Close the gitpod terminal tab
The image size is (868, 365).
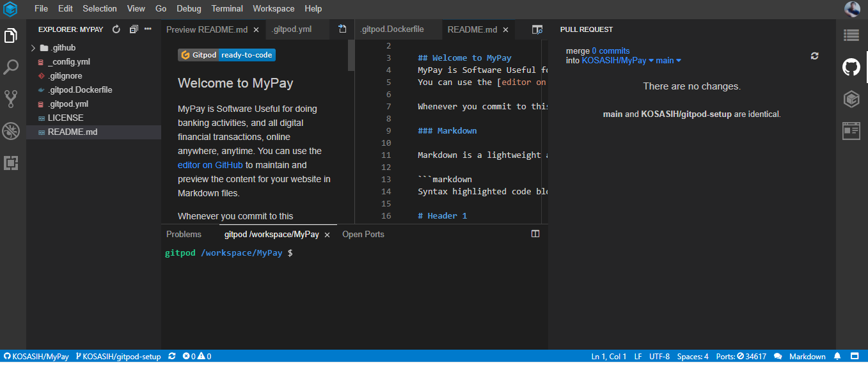coord(327,235)
